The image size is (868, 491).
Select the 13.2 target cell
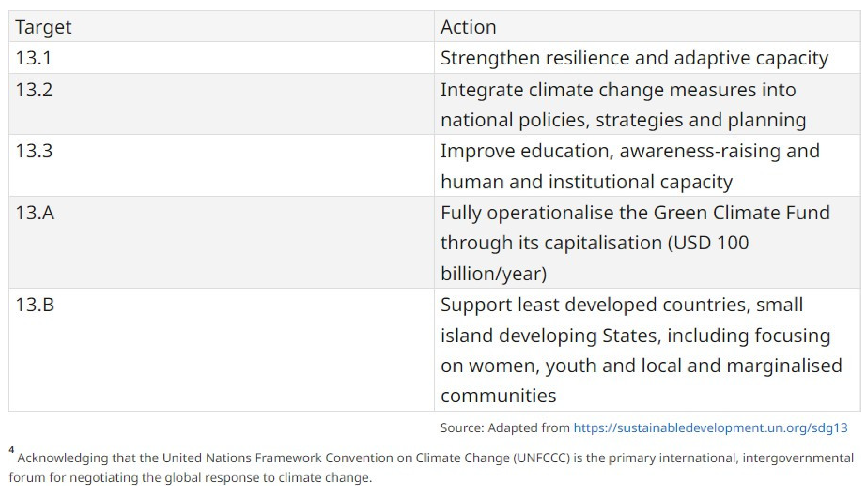[34, 90]
